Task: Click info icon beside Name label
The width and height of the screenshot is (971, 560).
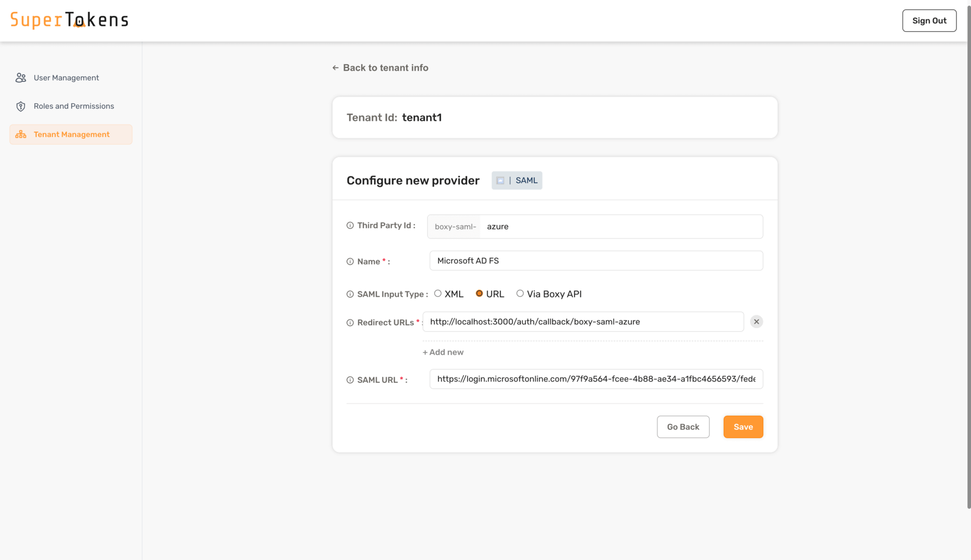Action: tap(350, 262)
